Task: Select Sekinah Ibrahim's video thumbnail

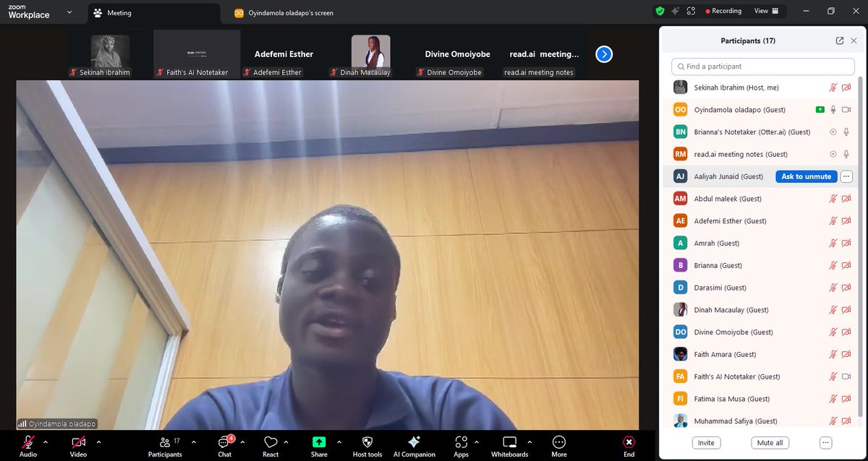Action: click(x=111, y=54)
